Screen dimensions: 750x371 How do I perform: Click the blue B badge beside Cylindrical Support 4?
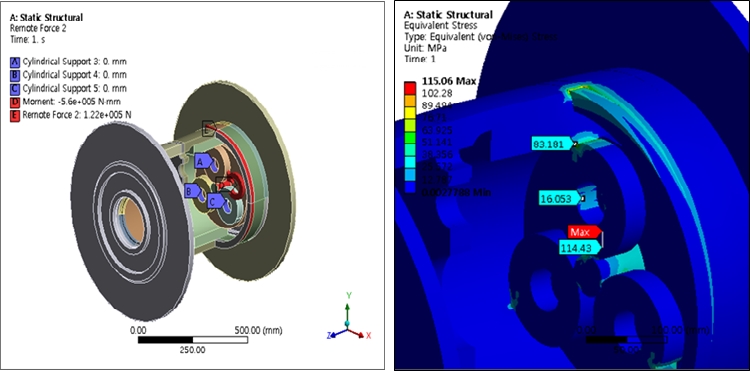click(x=15, y=76)
